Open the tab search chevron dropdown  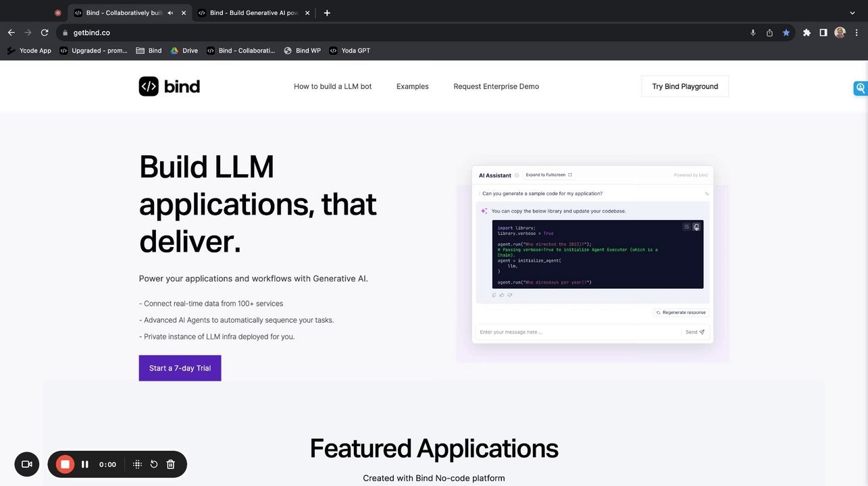point(852,13)
